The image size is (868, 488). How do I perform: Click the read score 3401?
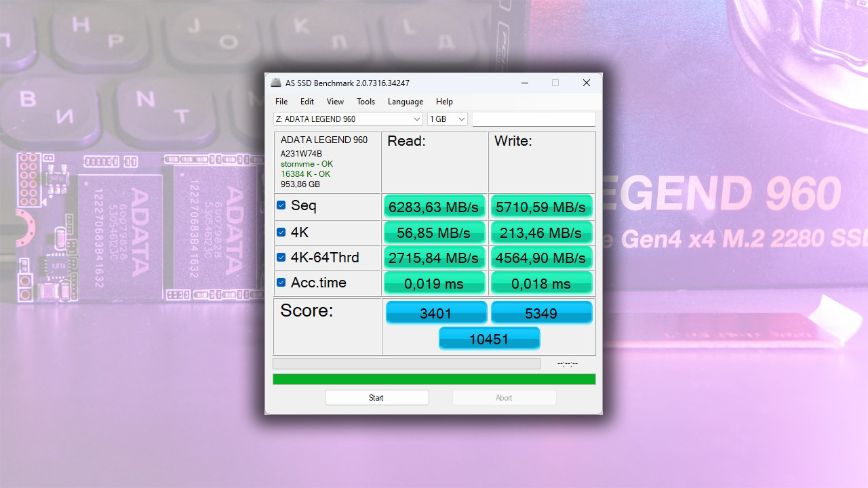coord(437,313)
